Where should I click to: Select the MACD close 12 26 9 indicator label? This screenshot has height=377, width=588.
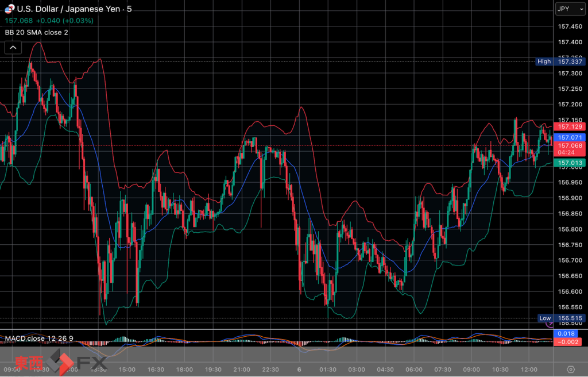[39, 338]
